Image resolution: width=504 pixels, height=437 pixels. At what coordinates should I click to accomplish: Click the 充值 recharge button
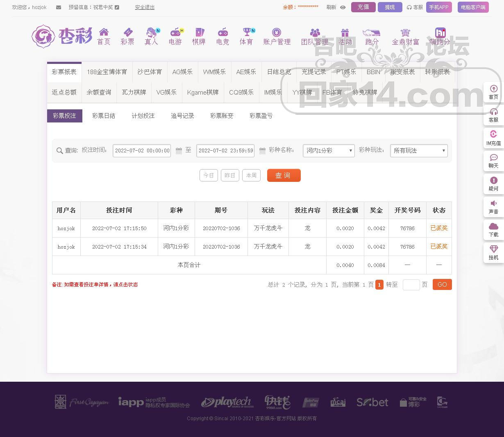click(x=363, y=7)
